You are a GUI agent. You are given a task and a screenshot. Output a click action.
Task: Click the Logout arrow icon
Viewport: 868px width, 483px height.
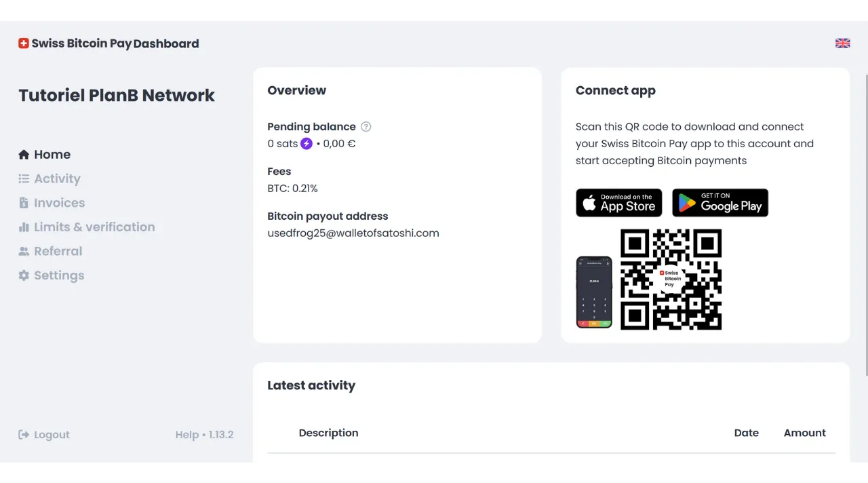[x=23, y=434]
